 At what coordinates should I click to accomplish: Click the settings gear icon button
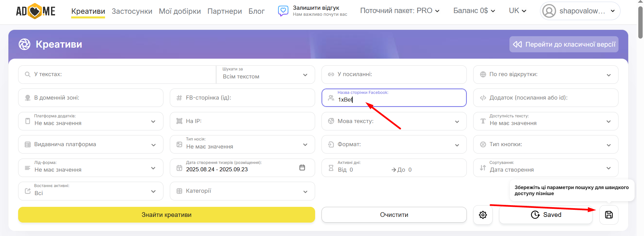(483, 215)
